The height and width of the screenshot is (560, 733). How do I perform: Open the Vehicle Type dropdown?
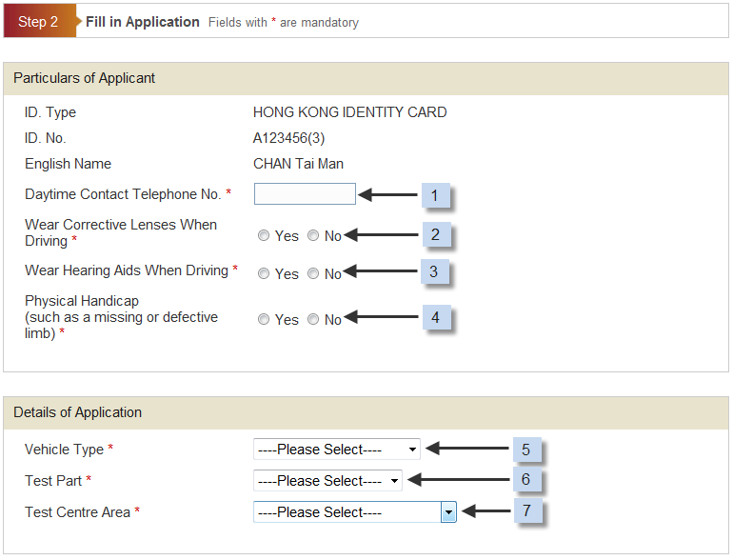[337, 450]
